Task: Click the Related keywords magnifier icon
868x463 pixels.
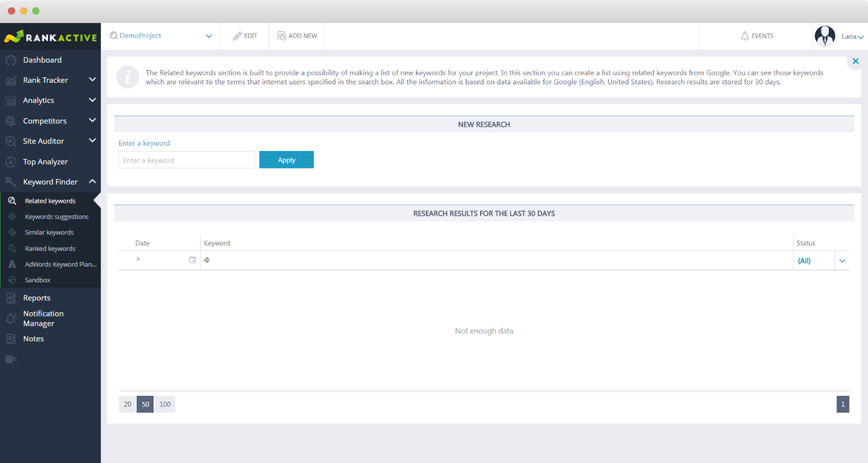Action: coord(12,201)
